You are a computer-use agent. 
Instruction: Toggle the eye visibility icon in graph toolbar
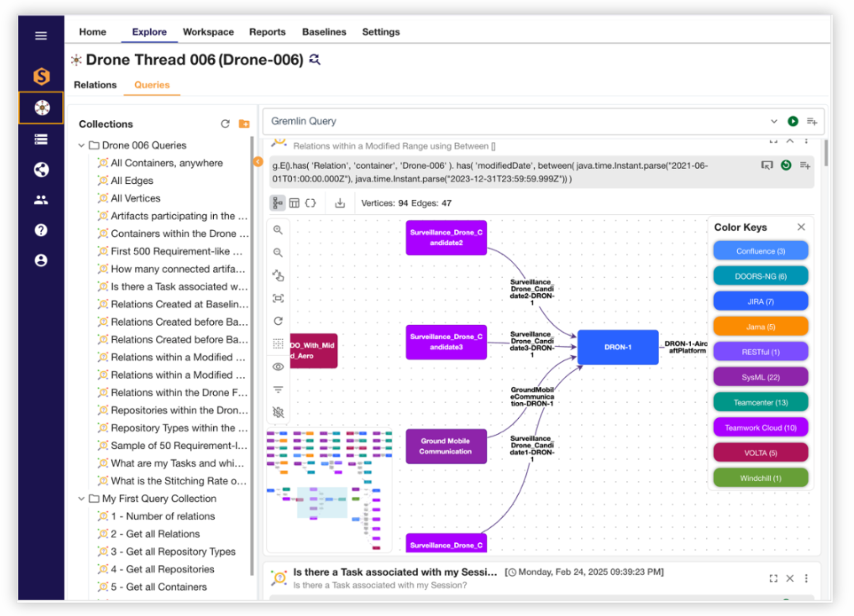(278, 367)
